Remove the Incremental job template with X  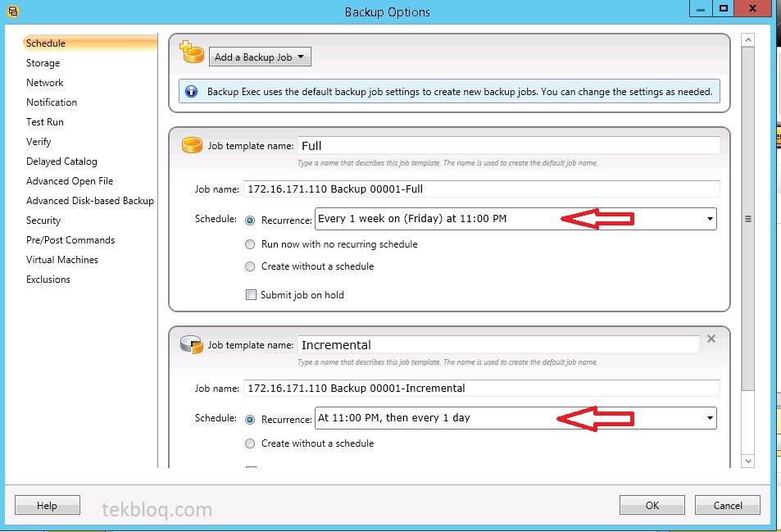pyautogui.click(x=711, y=339)
